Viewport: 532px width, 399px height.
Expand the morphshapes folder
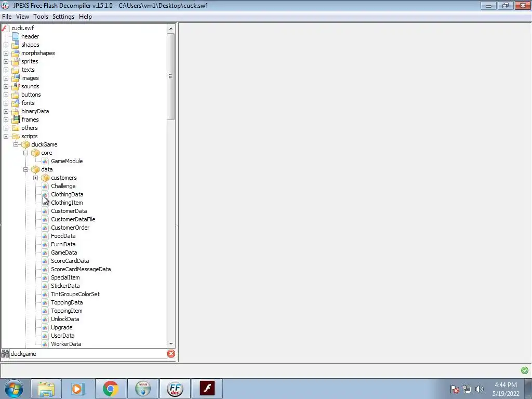click(x=6, y=54)
